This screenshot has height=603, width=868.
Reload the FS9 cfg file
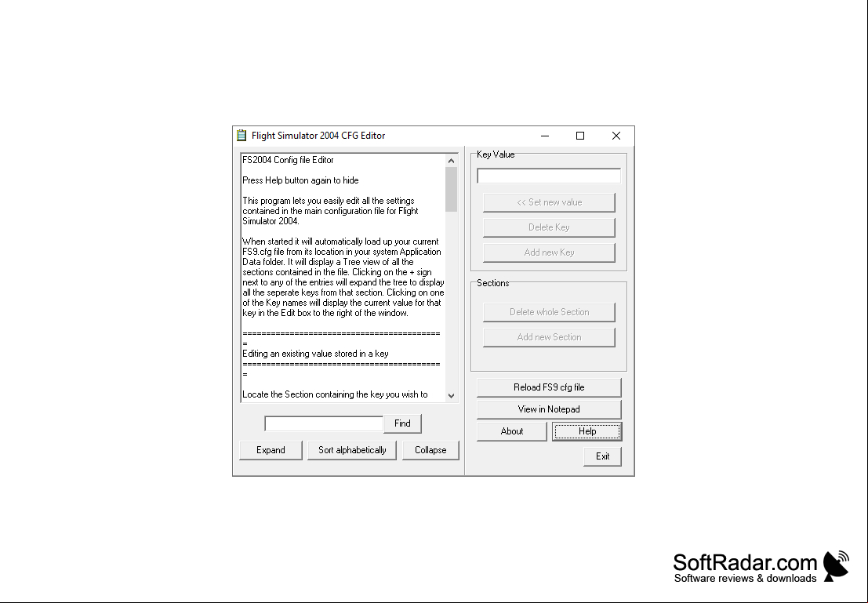pos(549,387)
